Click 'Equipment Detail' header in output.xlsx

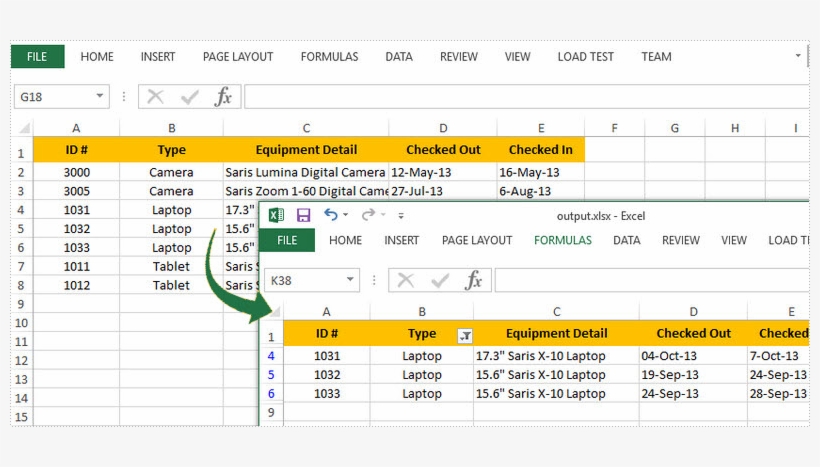click(x=556, y=333)
